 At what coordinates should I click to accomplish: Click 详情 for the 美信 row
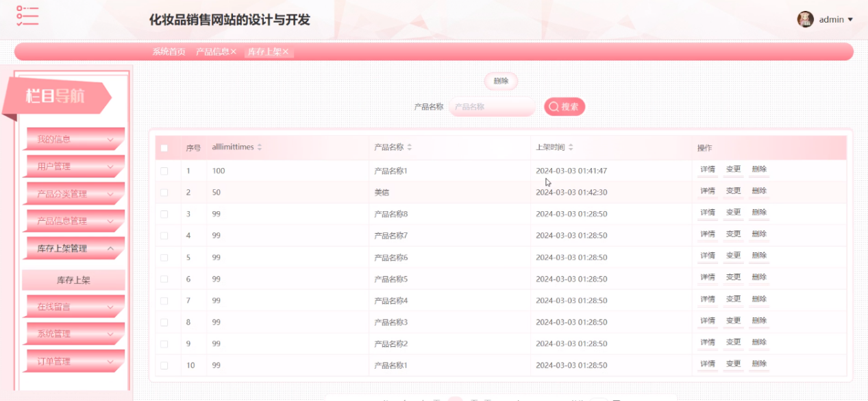[707, 191]
